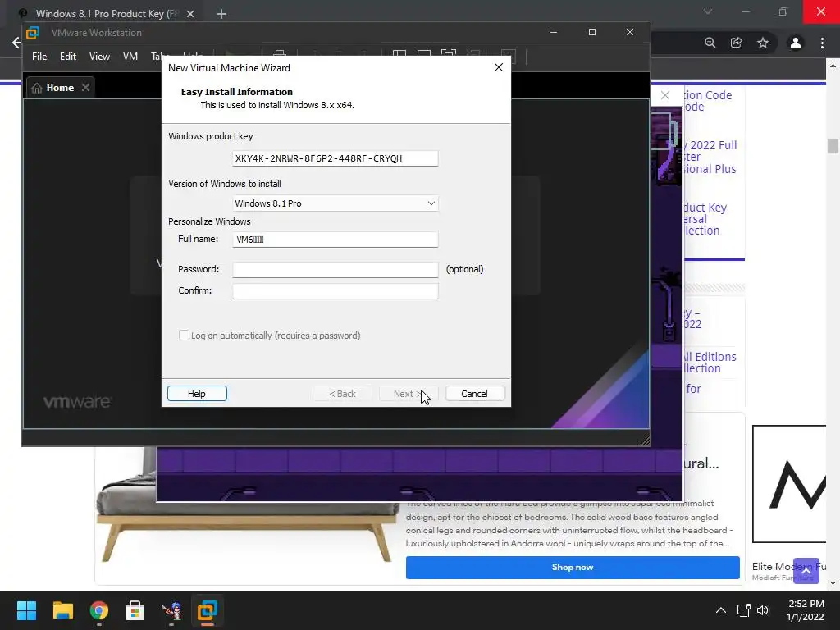This screenshot has height=630, width=840.
Task: Click the VMware Workstation taskbar icon
Action: pyautogui.click(x=208, y=610)
